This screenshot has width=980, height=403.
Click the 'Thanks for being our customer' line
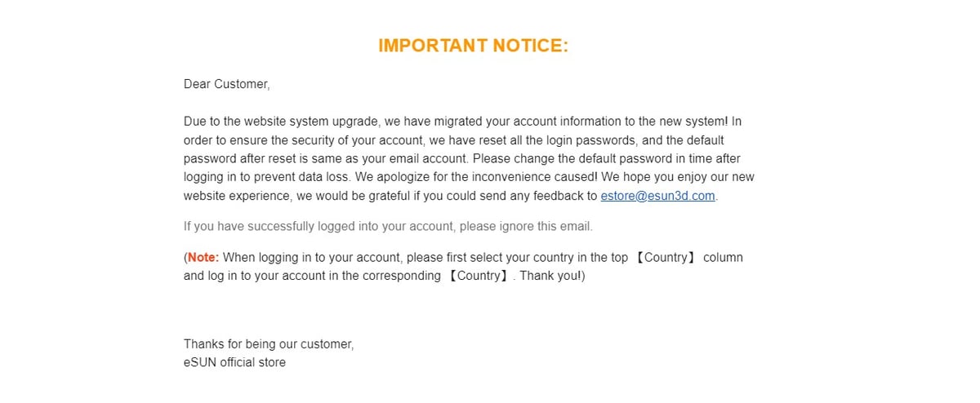pyautogui.click(x=269, y=344)
